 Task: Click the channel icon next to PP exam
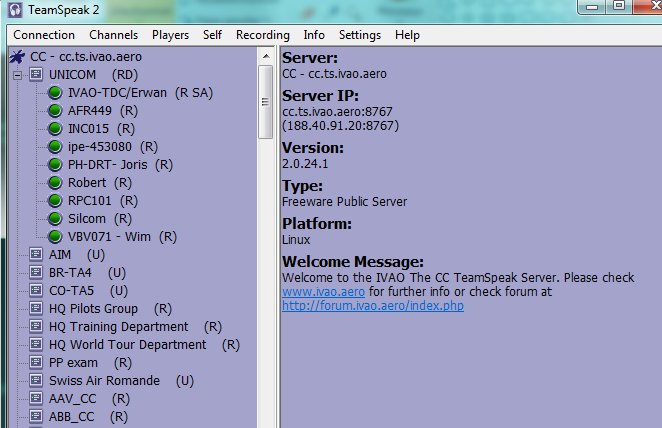36,363
